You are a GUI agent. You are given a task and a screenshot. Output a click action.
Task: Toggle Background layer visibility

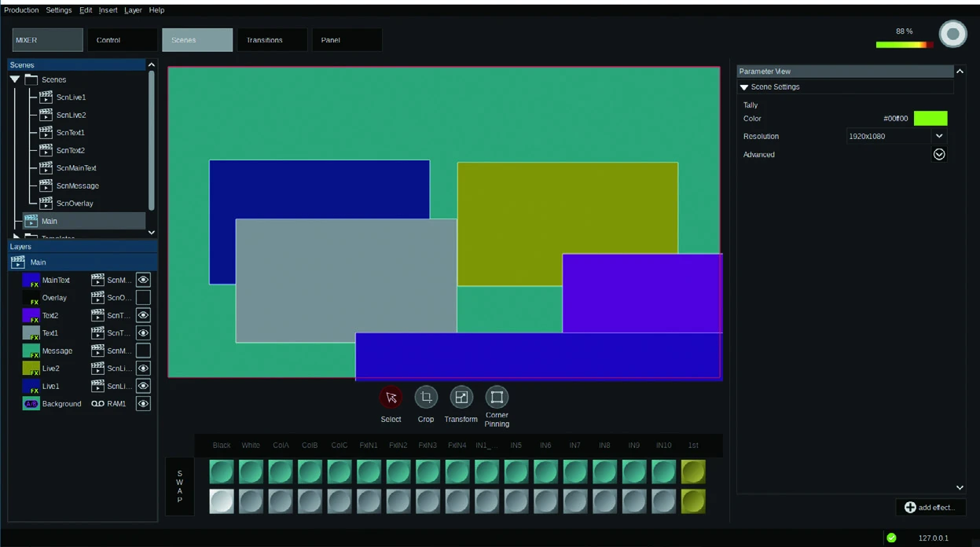(x=143, y=403)
